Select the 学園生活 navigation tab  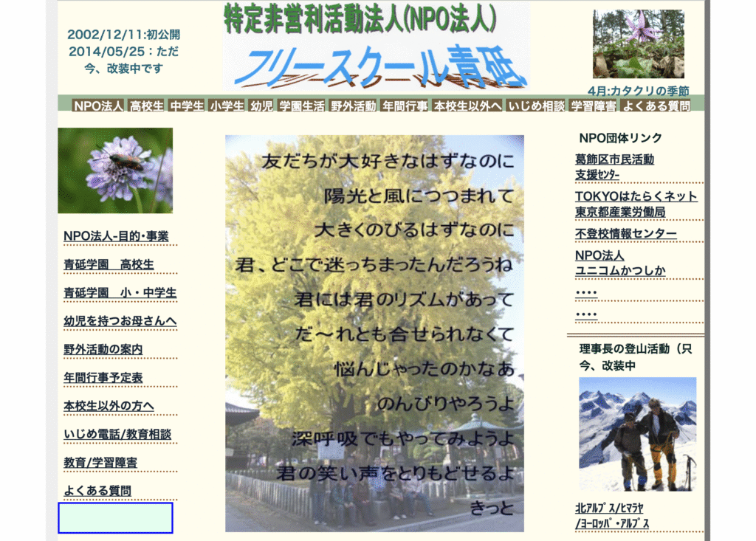[303, 106]
